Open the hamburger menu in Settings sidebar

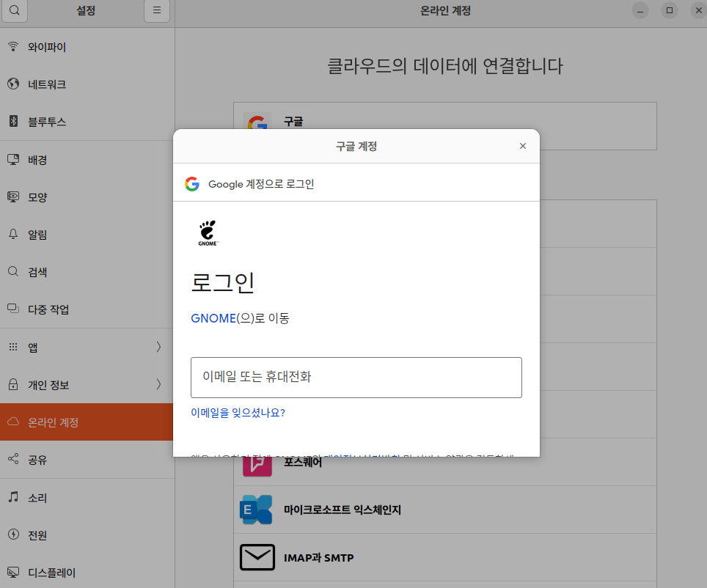pyautogui.click(x=157, y=10)
